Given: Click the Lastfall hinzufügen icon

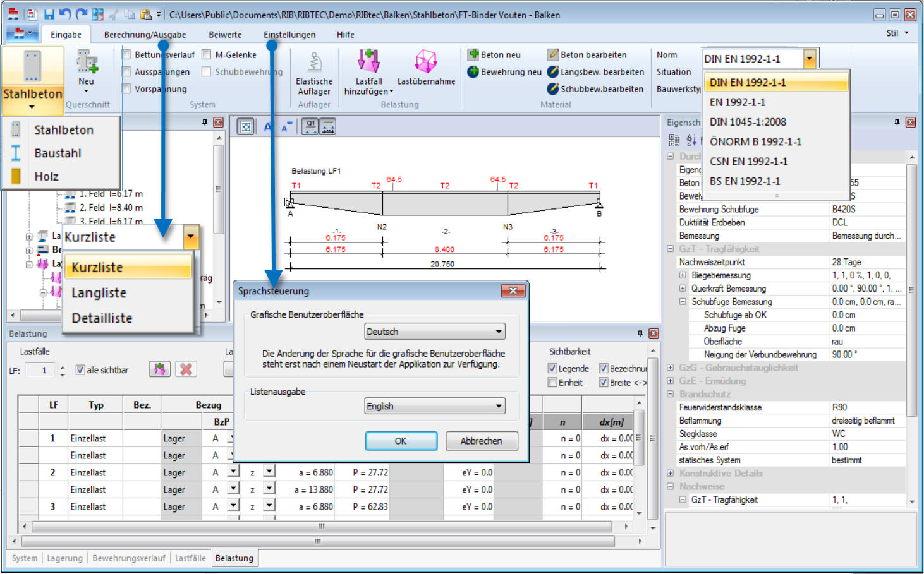Looking at the screenshot, I should (x=368, y=61).
